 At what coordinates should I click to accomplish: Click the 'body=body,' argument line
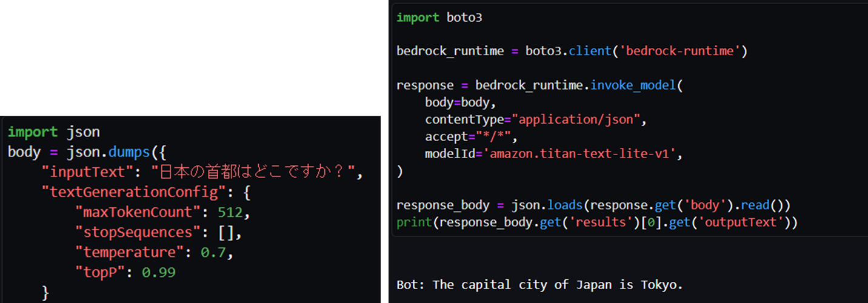(461, 102)
